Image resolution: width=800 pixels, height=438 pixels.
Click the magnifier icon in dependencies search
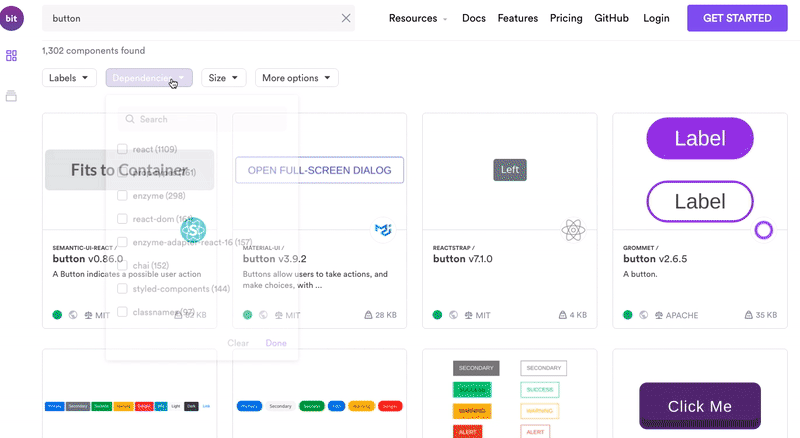pos(130,119)
